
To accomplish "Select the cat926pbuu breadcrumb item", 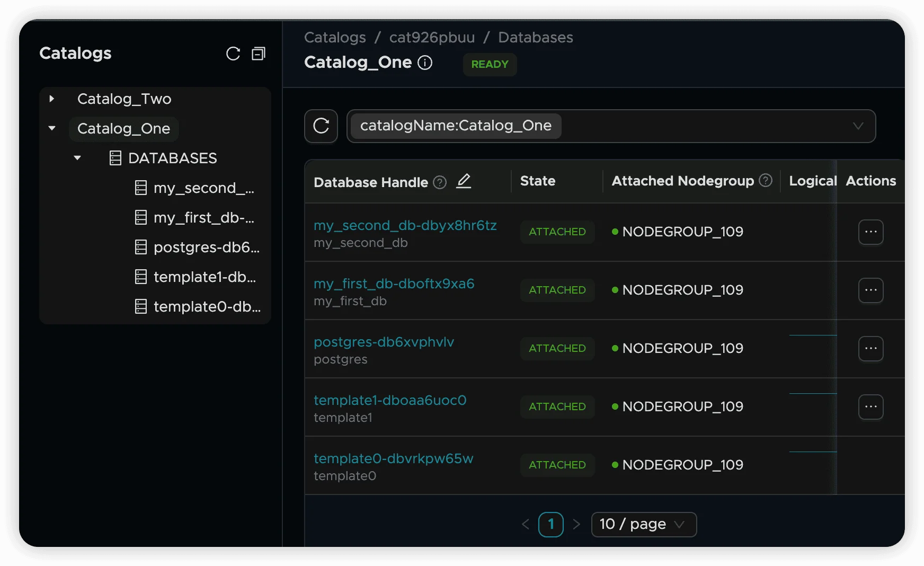I will [x=431, y=37].
